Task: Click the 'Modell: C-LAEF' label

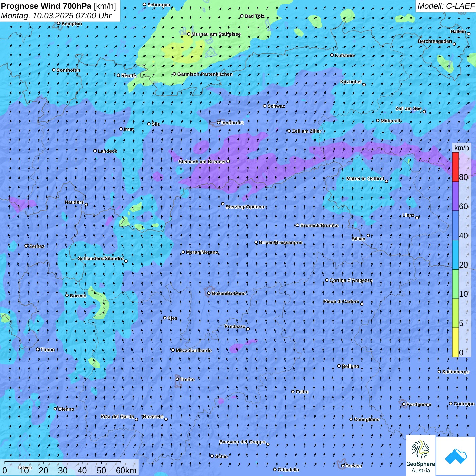Action: tap(445, 6)
